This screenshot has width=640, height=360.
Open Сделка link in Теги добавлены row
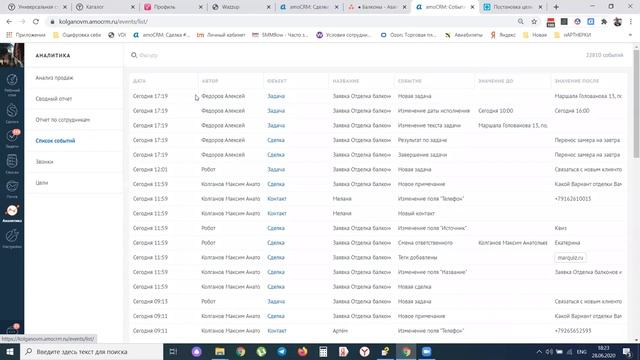coord(276,258)
